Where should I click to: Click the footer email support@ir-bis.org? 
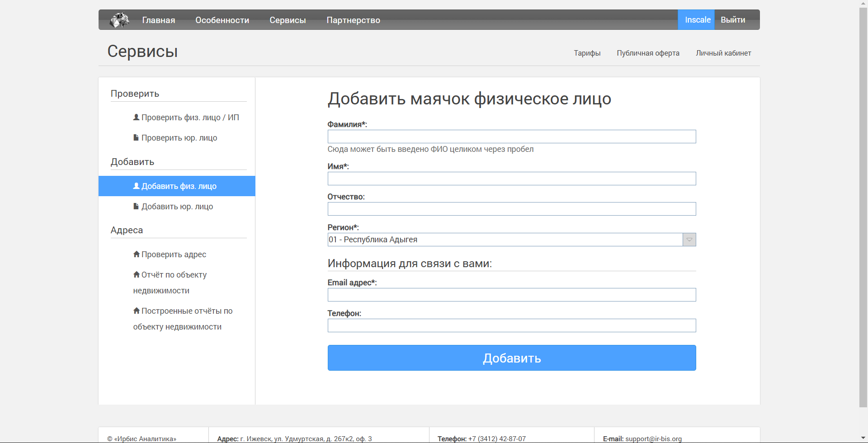[x=653, y=439]
